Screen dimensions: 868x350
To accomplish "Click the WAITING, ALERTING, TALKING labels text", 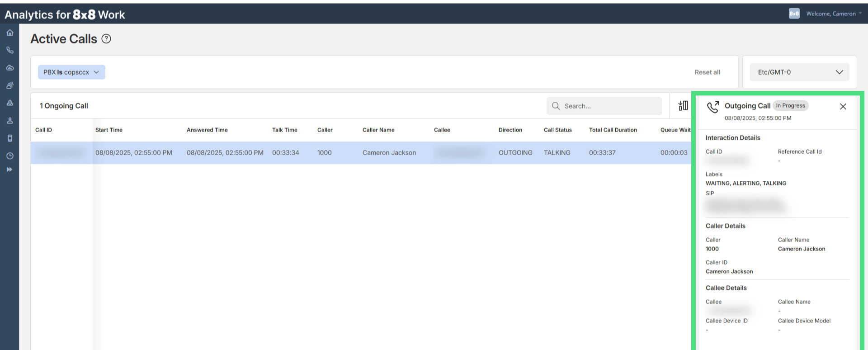I will click(x=746, y=183).
